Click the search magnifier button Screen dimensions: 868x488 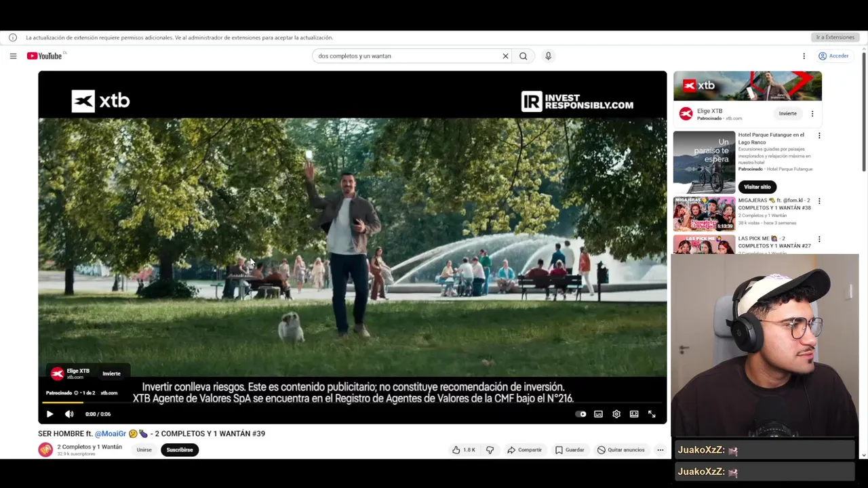(524, 56)
